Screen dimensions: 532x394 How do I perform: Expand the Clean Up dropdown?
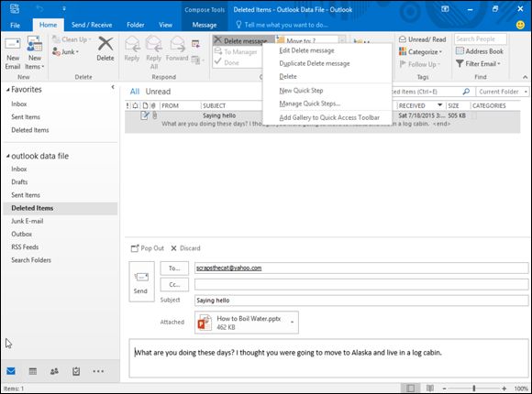click(x=72, y=39)
